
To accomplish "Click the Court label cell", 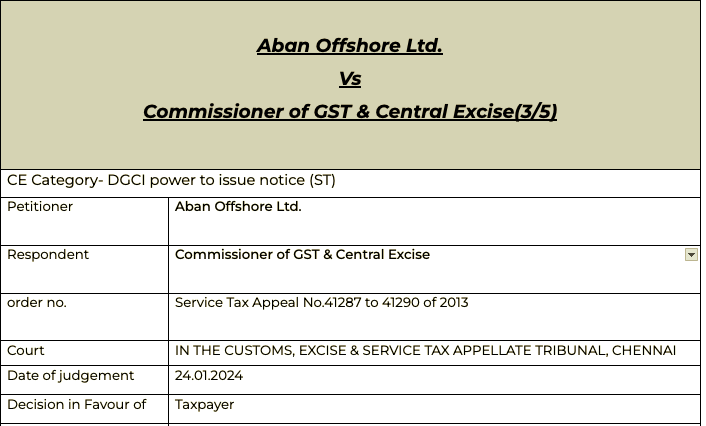I will pos(85,353).
